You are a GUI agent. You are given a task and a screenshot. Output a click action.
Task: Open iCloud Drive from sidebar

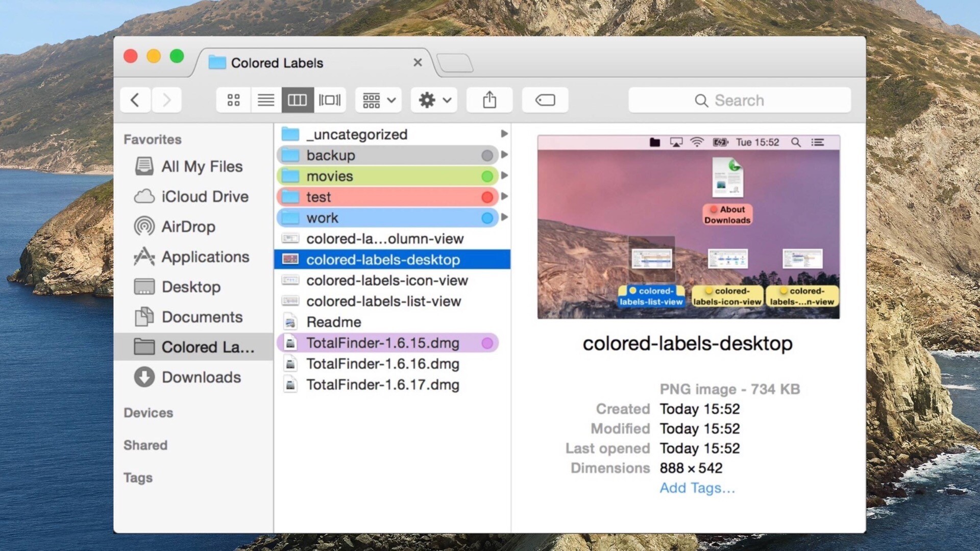(193, 196)
